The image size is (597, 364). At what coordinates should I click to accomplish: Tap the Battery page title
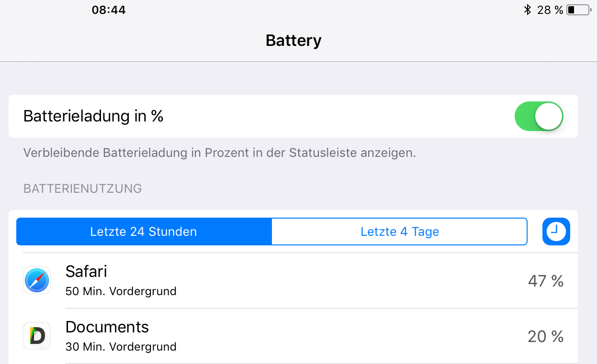pos(293,41)
